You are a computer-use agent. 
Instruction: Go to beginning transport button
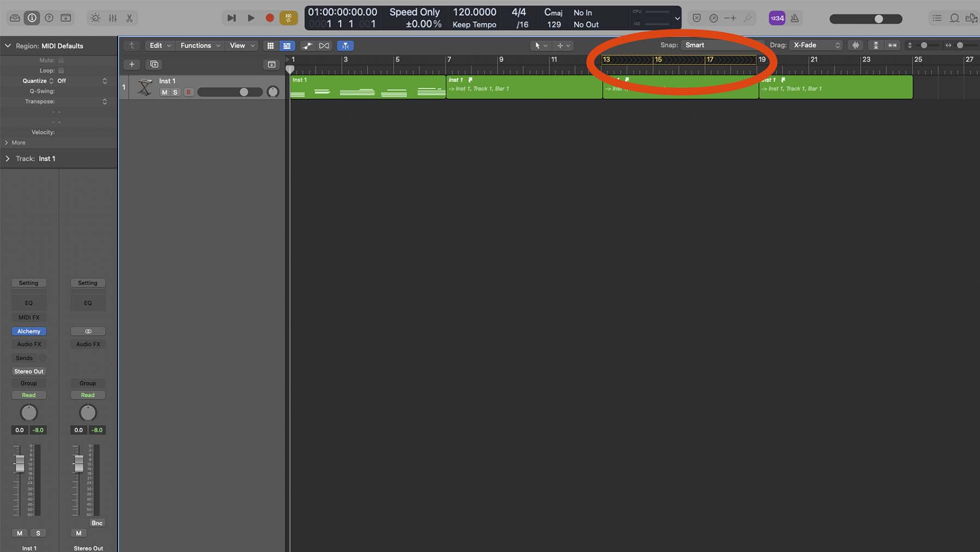pyautogui.click(x=231, y=18)
